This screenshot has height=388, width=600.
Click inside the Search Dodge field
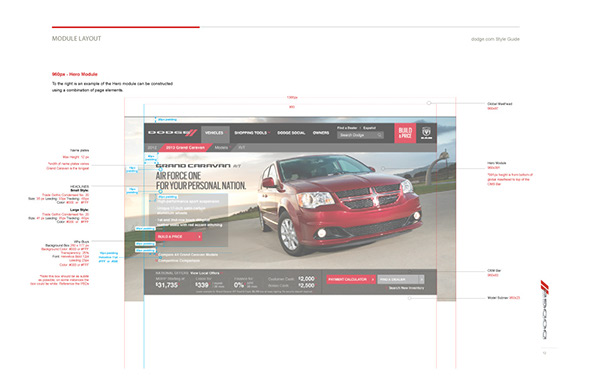(360, 135)
